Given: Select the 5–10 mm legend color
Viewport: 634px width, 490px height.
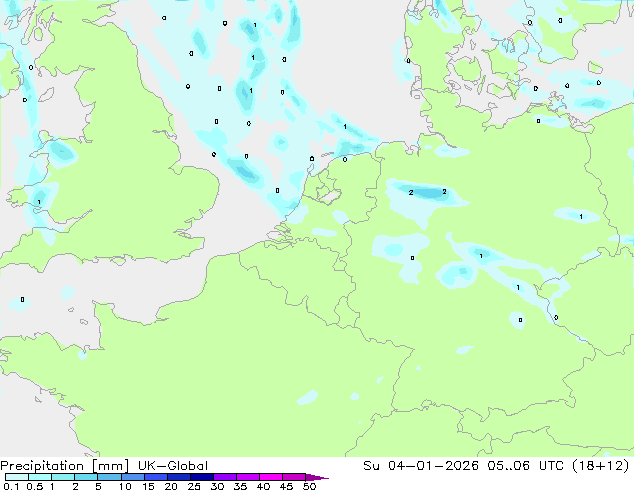Looking at the screenshot, I should tap(109, 477).
